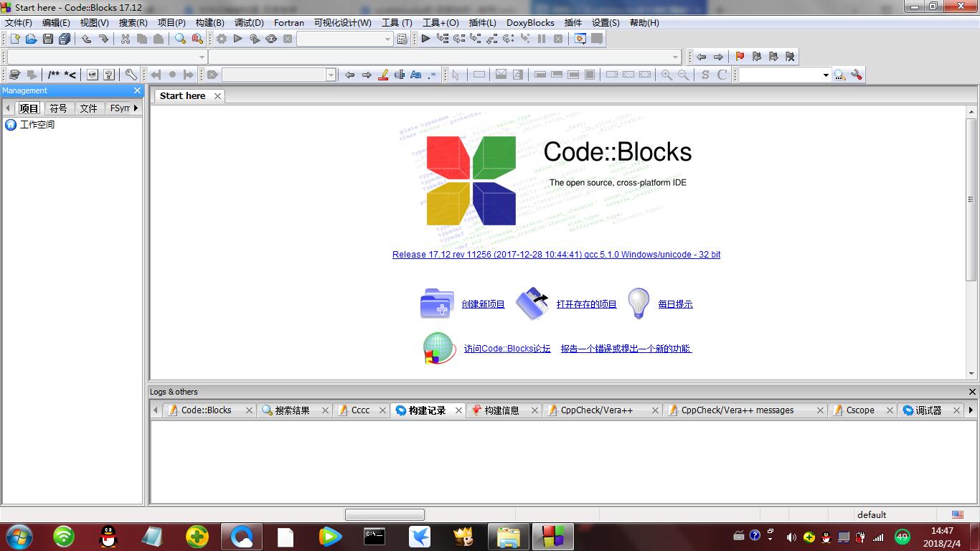This screenshot has height=551, width=980.
Task: Show earlier Management panel tabs with the left arrow
Action: [x=8, y=108]
